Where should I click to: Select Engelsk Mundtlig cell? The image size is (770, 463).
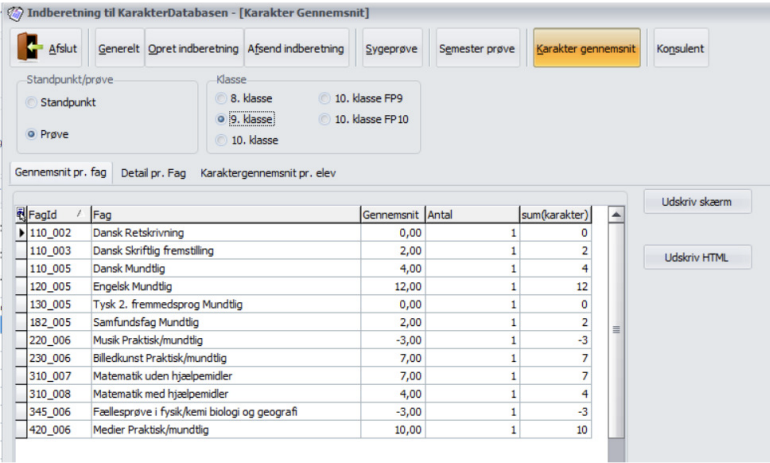(x=225, y=286)
